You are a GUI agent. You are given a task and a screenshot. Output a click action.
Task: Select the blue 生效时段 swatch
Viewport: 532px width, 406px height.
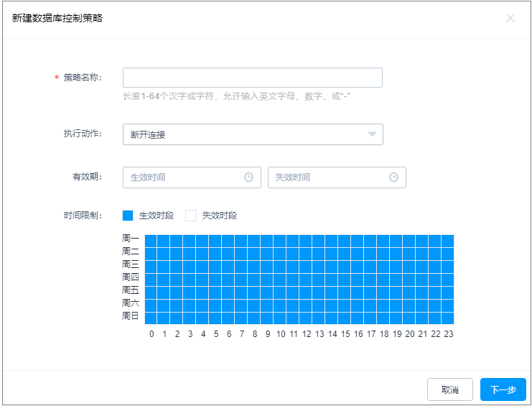pyautogui.click(x=128, y=216)
